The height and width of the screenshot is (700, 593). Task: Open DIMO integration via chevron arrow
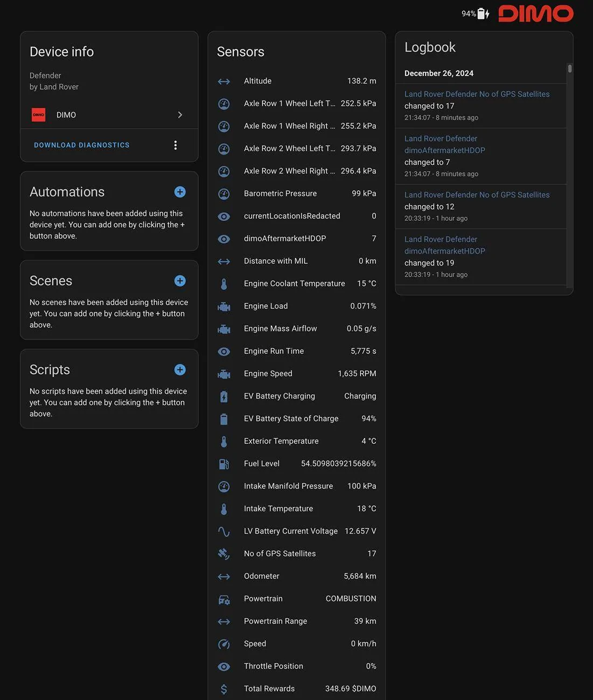point(180,115)
